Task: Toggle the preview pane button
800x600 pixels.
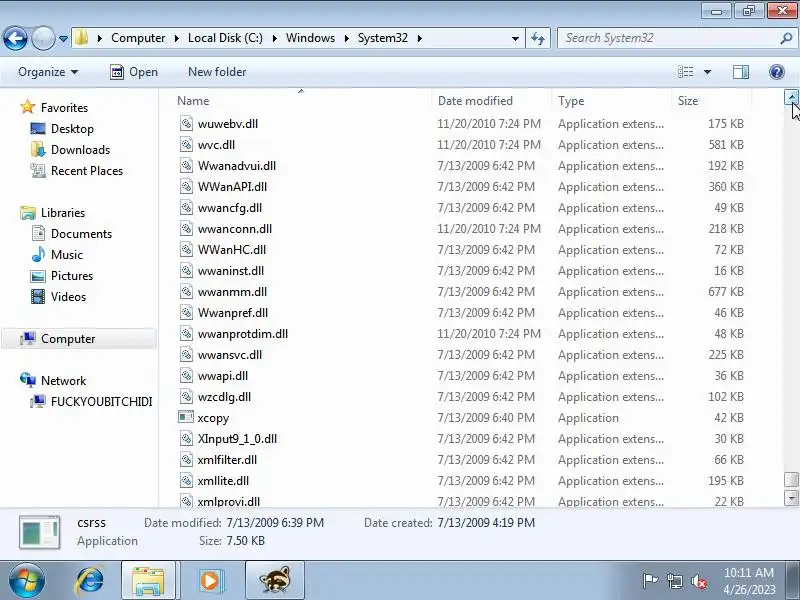Action: [741, 72]
